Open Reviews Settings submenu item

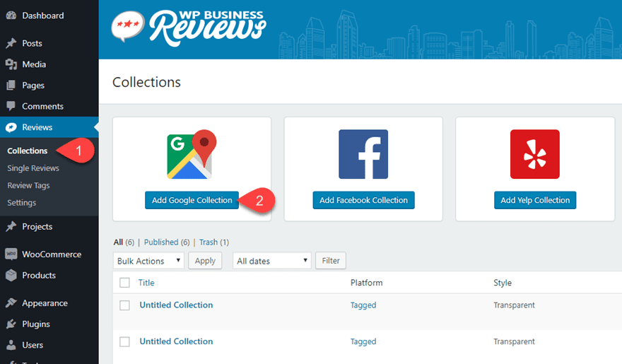[x=21, y=203]
